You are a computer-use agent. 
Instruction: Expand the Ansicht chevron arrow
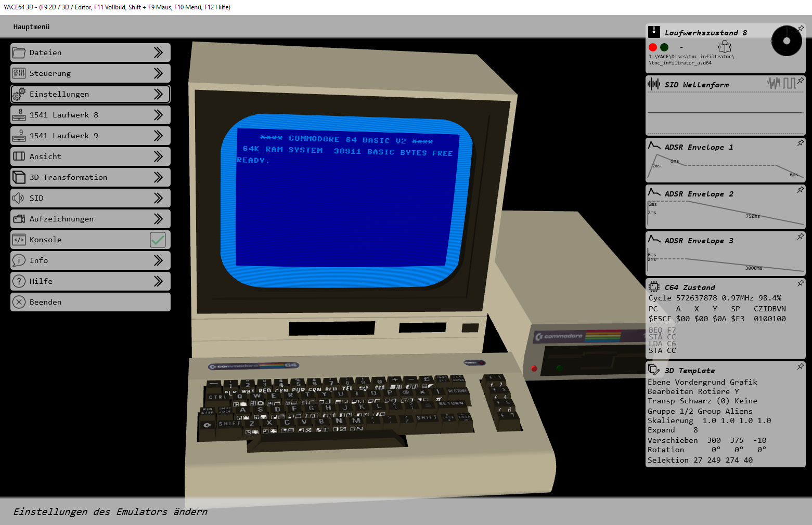(158, 156)
